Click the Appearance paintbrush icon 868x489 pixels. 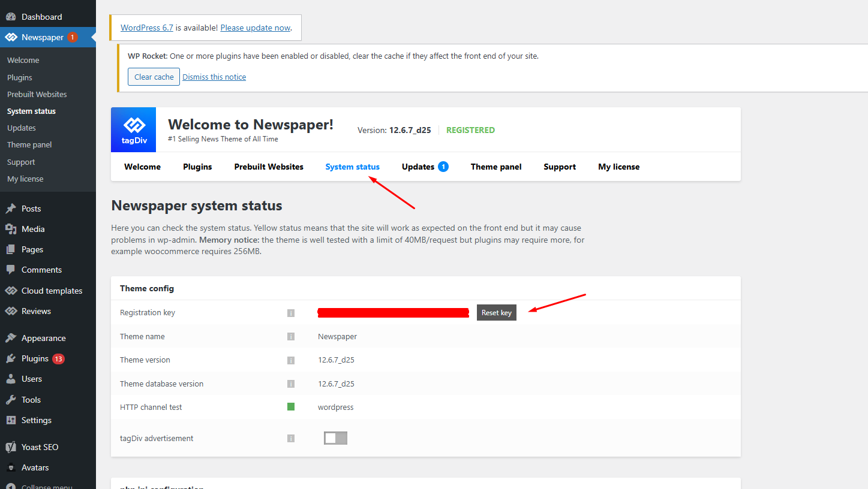11,338
